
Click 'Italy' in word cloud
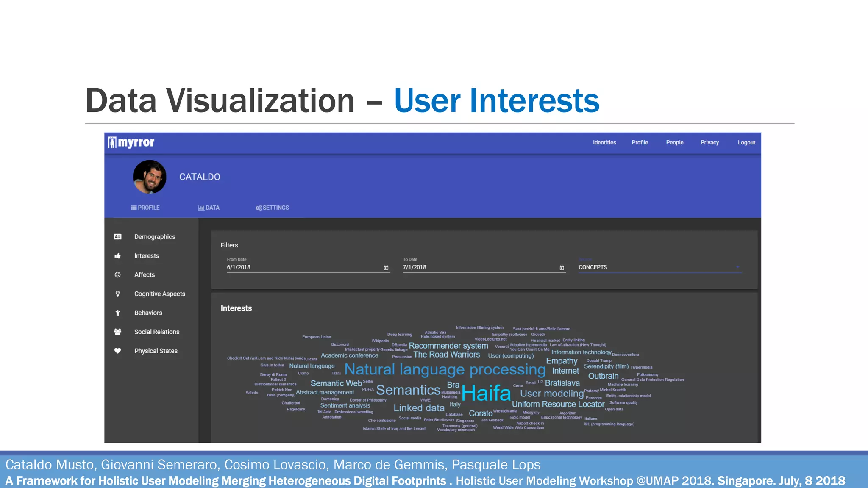(455, 405)
